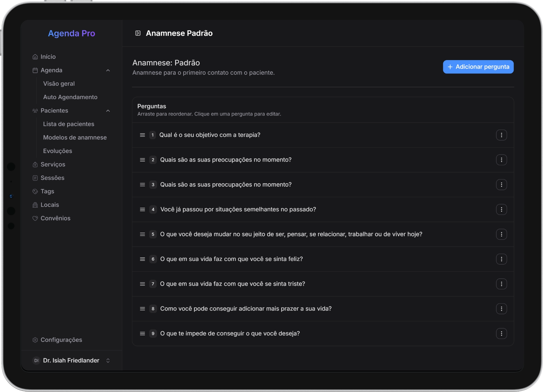This screenshot has width=543, height=392.
Task: Click the Adicionar pergunta button
Action: click(478, 67)
